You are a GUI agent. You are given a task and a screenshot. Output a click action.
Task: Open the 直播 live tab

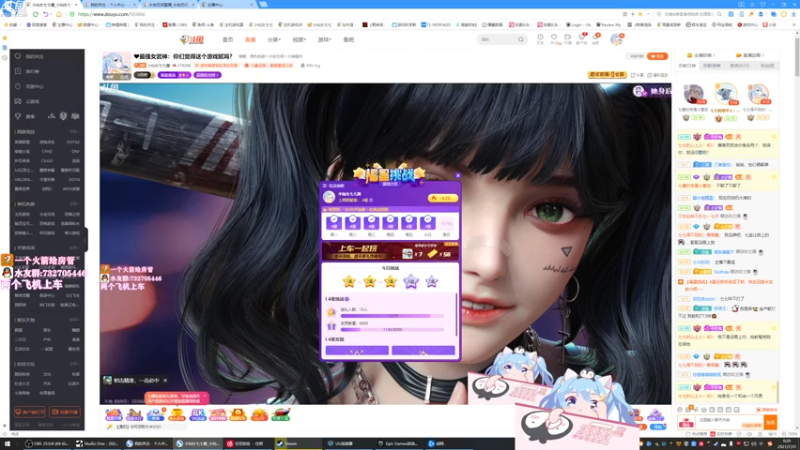(x=250, y=40)
